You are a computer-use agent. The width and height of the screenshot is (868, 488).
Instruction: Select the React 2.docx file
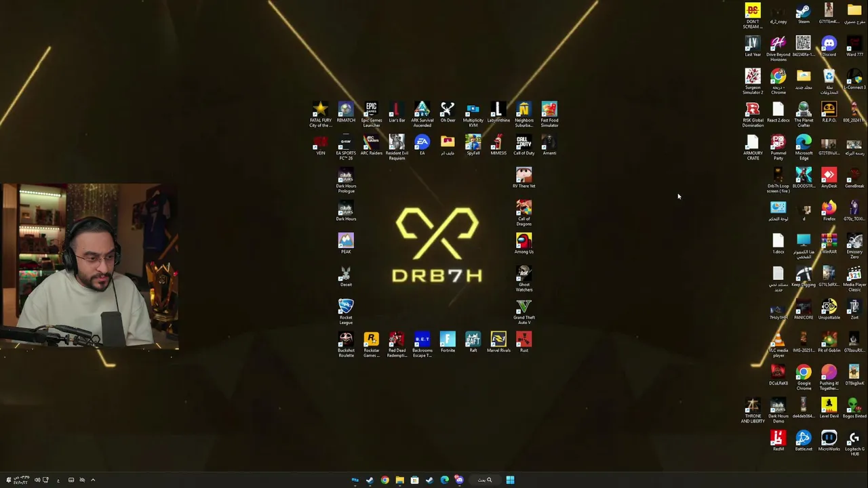pyautogui.click(x=778, y=113)
